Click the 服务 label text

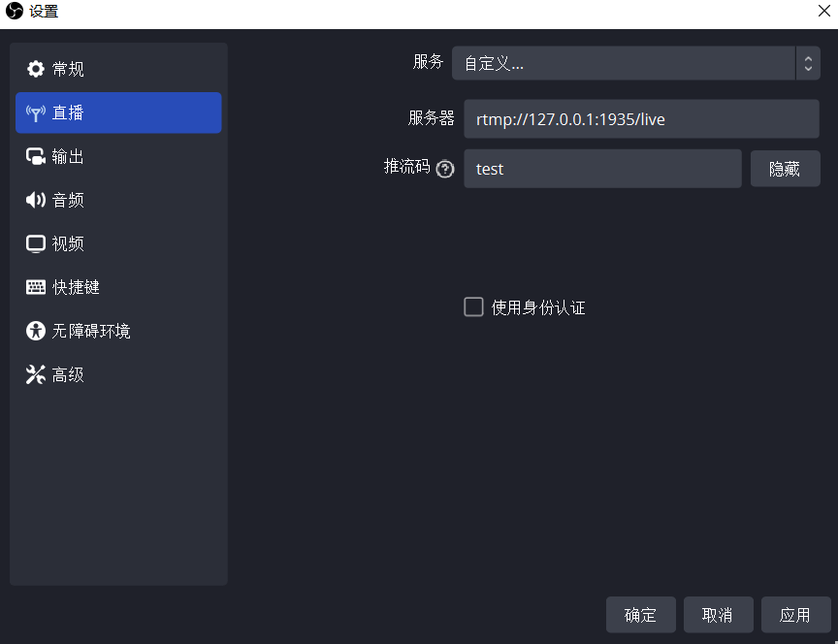[x=428, y=61]
